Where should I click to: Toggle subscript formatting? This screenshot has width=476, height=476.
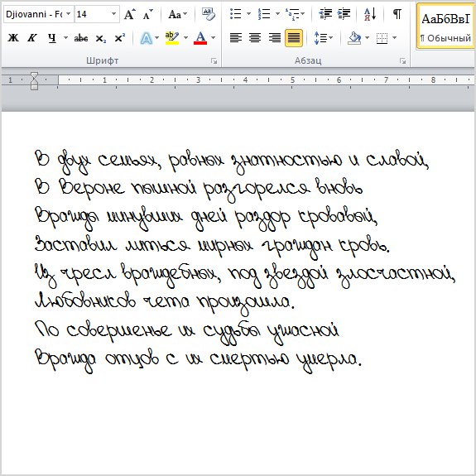point(100,38)
